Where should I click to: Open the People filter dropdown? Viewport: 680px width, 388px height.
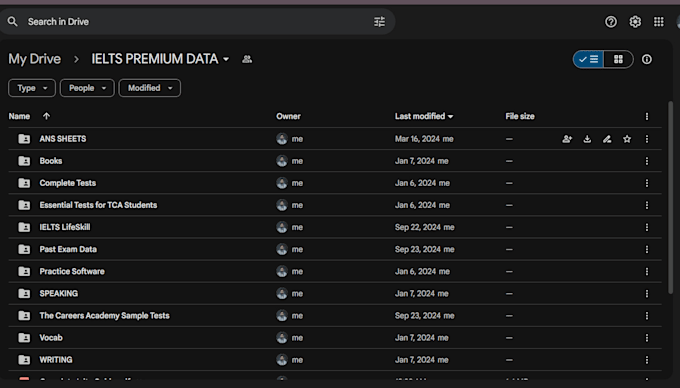(87, 88)
